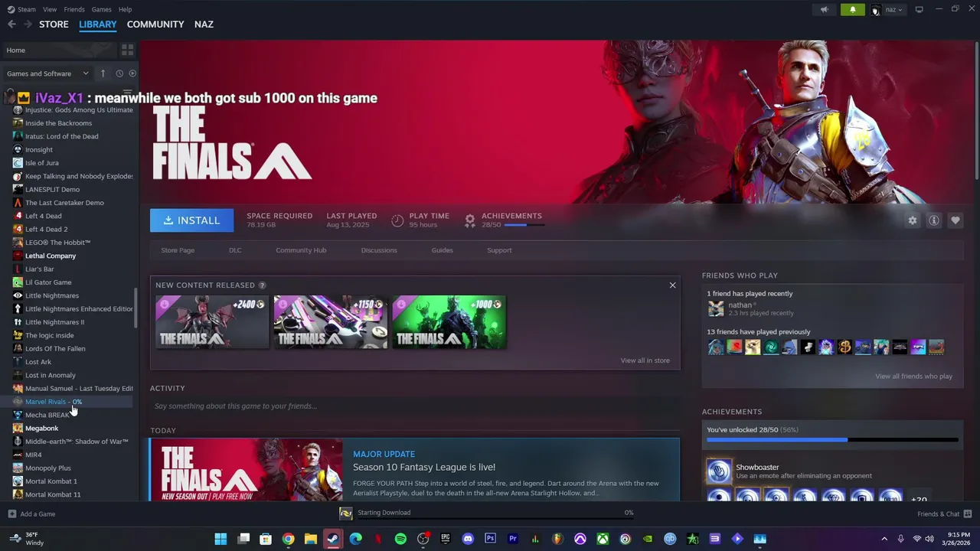Open the Store Page link
The width and height of the screenshot is (980, 551).
[178, 250]
